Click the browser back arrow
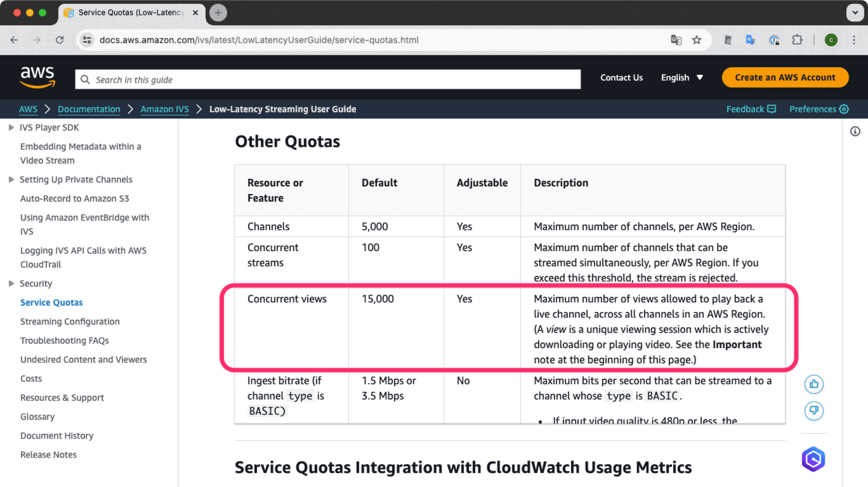 (x=14, y=40)
